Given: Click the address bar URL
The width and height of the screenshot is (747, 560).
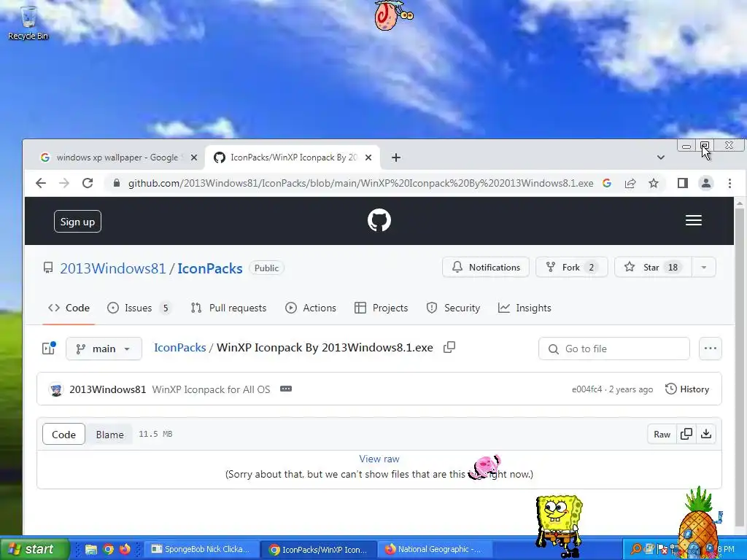Looking at the screenshot, I should point(360,183).
